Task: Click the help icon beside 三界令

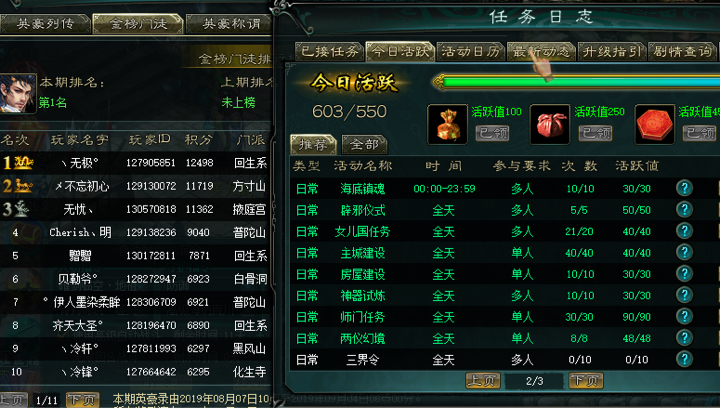Action: 684,359
